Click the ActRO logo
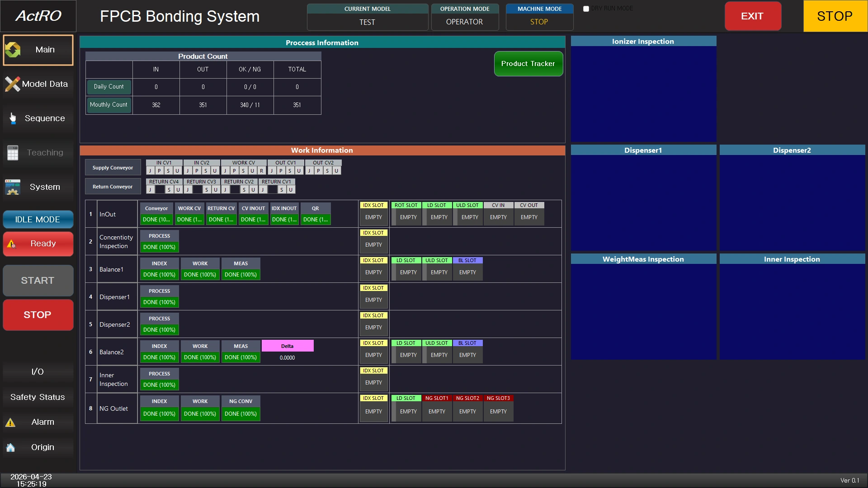This screenshot has width=868, height=488. [x=38, y=16]
